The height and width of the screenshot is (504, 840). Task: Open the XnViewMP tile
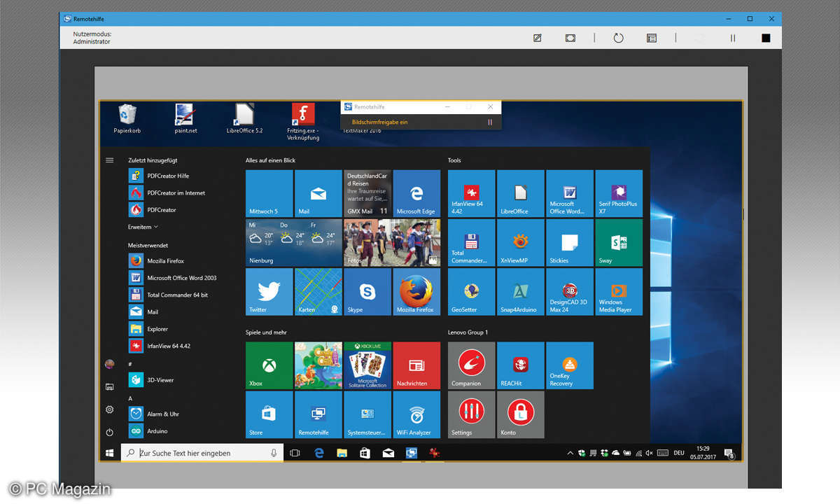521,242
